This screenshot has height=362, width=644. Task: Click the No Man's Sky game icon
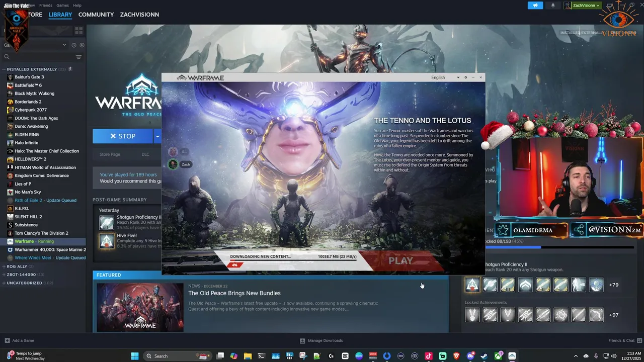pos(10,192)
